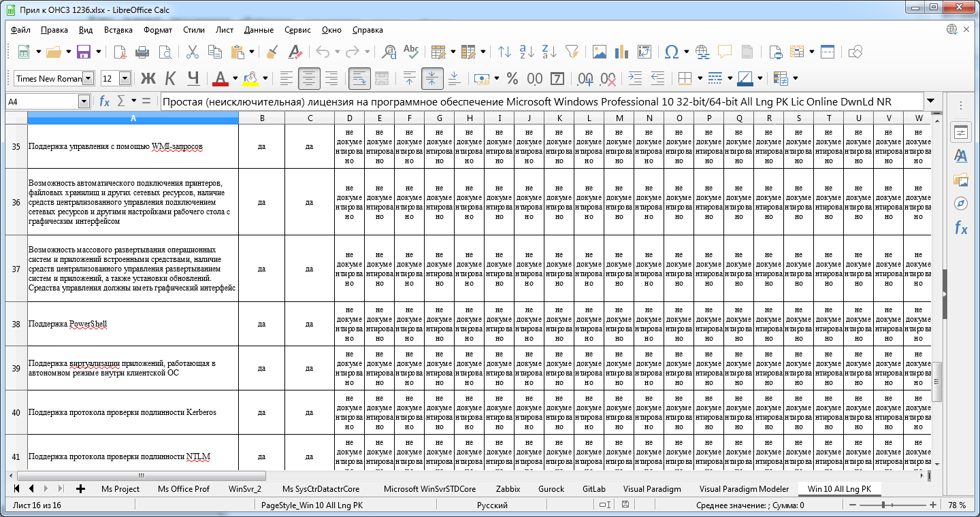Open the Function Wizard next to the Name Box
Viewport: 980px width, 517px height.
(104, 101)
